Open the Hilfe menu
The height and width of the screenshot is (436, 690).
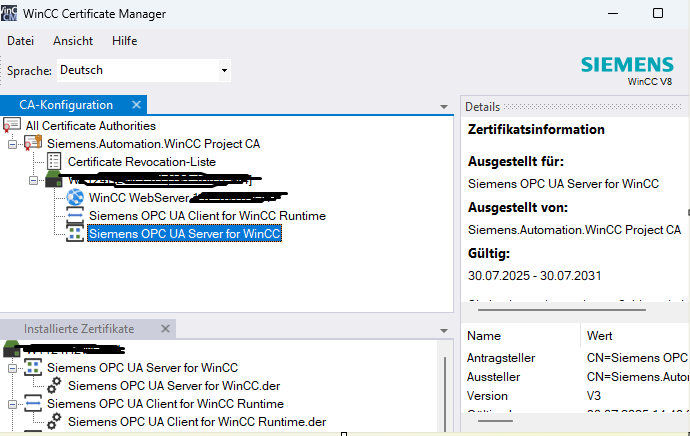(125, 41)
